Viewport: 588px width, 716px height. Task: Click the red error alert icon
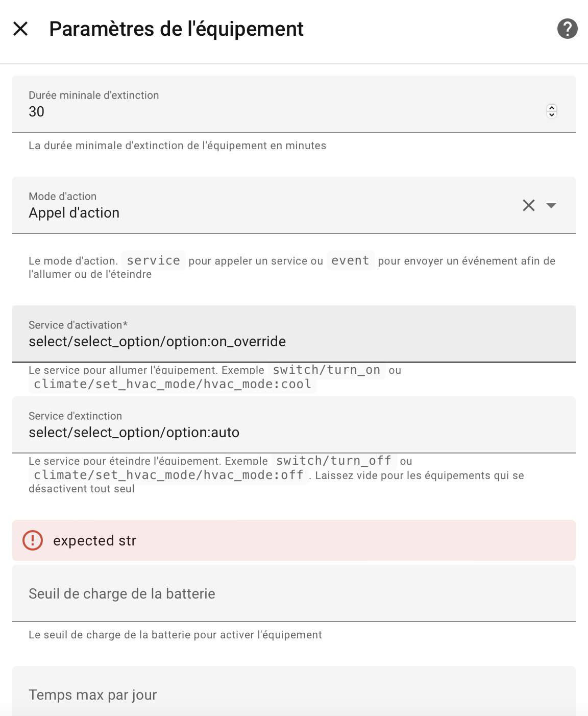click(33, 540)
